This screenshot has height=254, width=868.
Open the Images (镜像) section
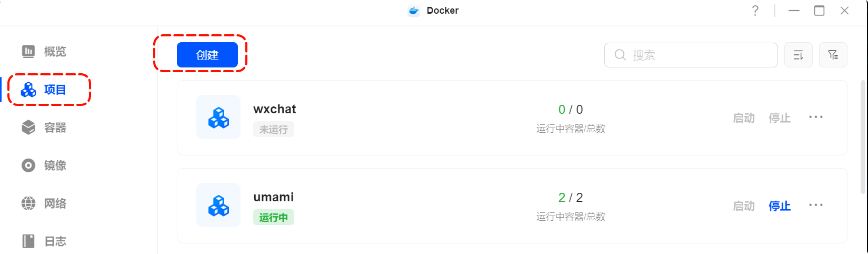(x=44, y=165)
